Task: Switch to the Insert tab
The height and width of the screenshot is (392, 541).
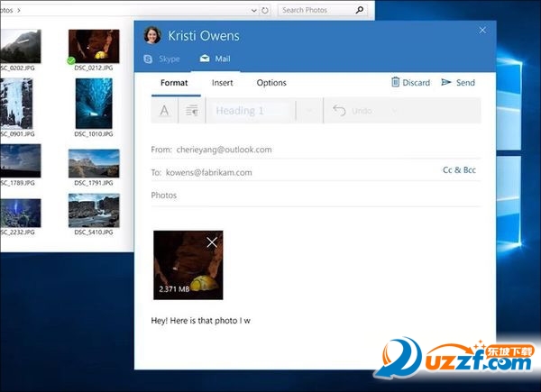Action: [222, 83]
